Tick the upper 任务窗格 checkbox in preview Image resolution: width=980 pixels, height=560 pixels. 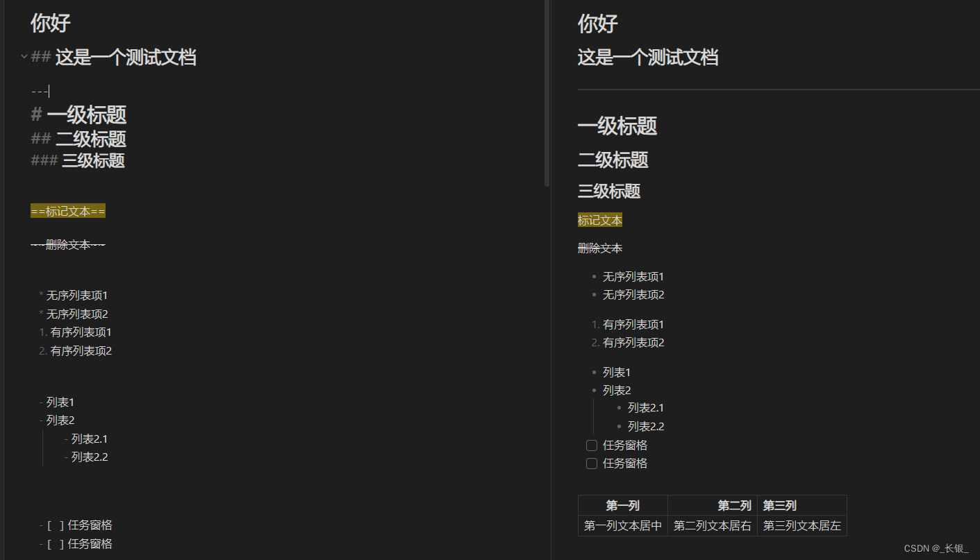click(x=592, y=446)
